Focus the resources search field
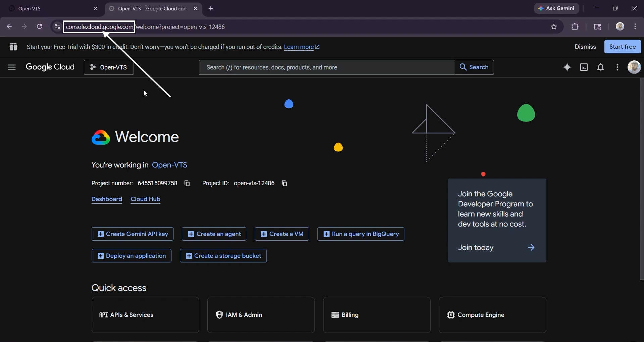644x342 pixels. [327, 67]
